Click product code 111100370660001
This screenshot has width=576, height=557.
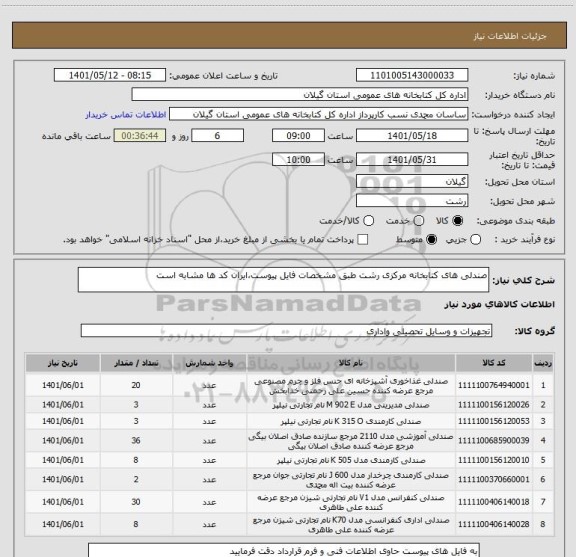pos(494,479)
